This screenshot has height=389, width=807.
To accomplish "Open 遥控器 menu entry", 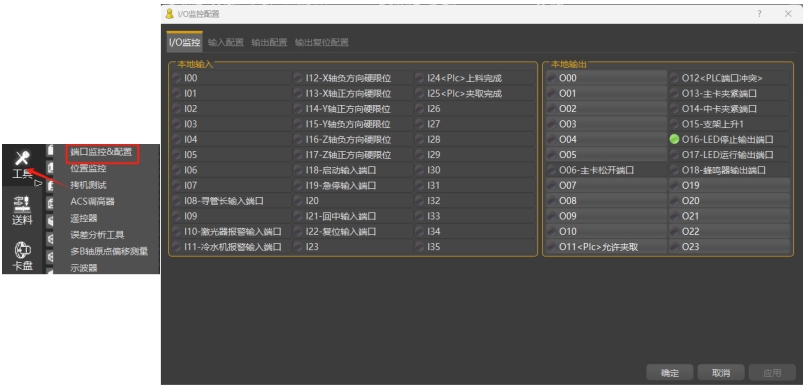I will [84, 218].
